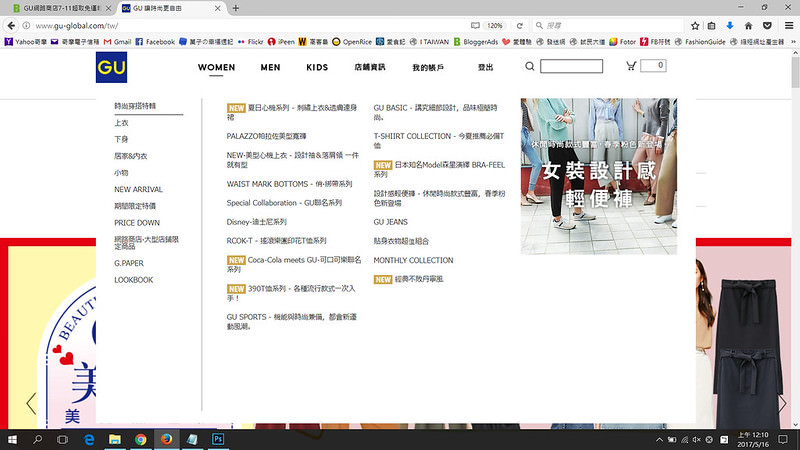Click the site search magnifier icon
800x450 pixels.
pyautogui.click(x=530, y=66)
